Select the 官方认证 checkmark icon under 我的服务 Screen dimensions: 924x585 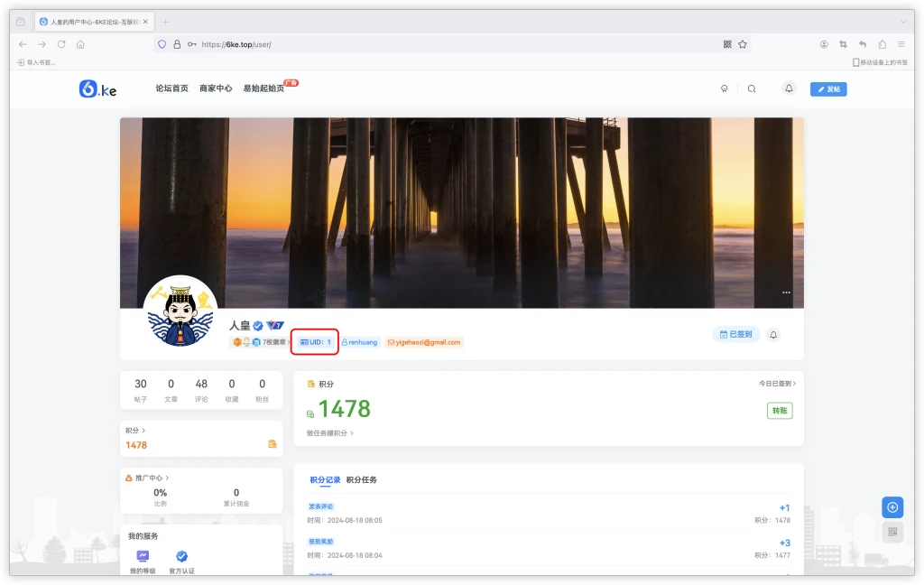180,558
